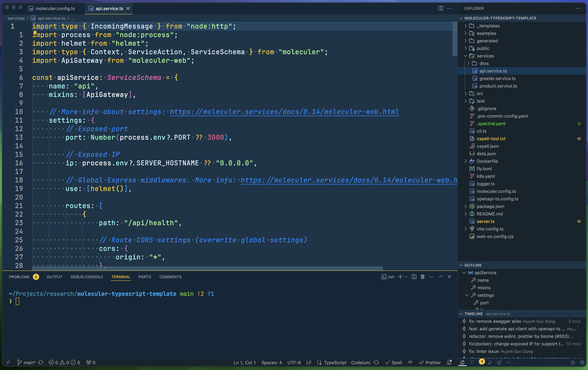This screenshot has width=588, height=370.
Task: Open the Extensions view icon
Action: pos(499,362)
